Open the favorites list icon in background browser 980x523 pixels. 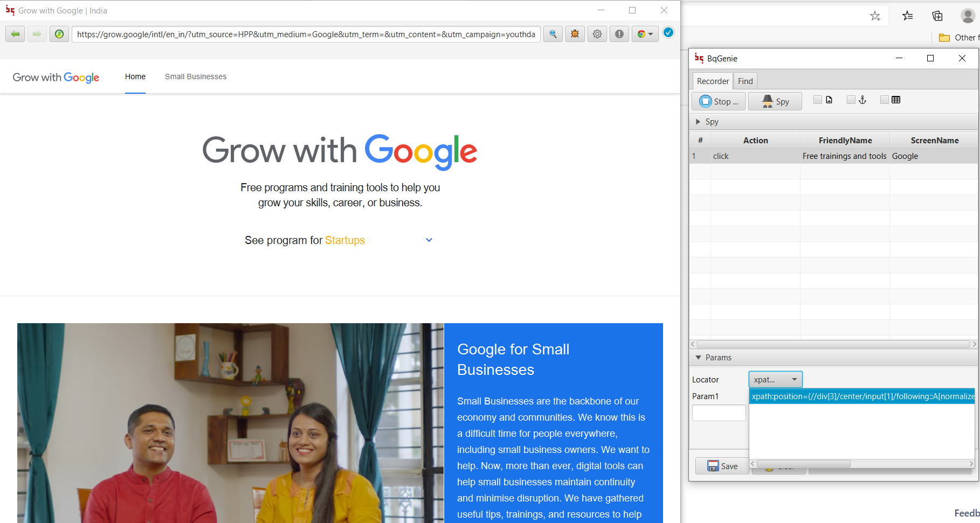point(908,16)
